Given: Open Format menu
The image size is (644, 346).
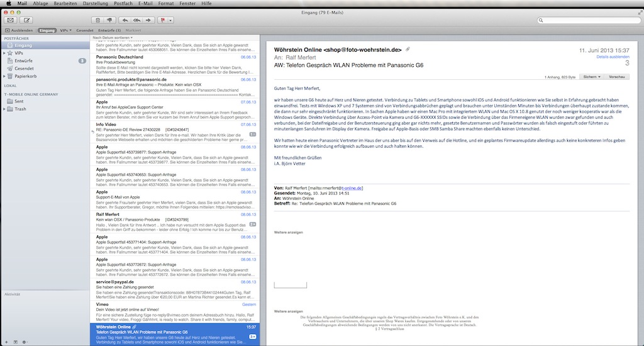Looking at the screenshot, I should tap(166, 3).
